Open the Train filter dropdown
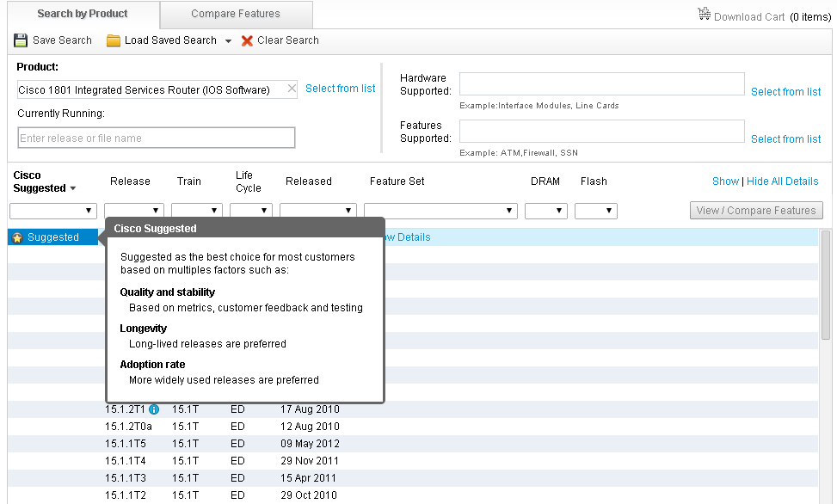The height and width of the screenshot is (504, 837). [197, 211]
